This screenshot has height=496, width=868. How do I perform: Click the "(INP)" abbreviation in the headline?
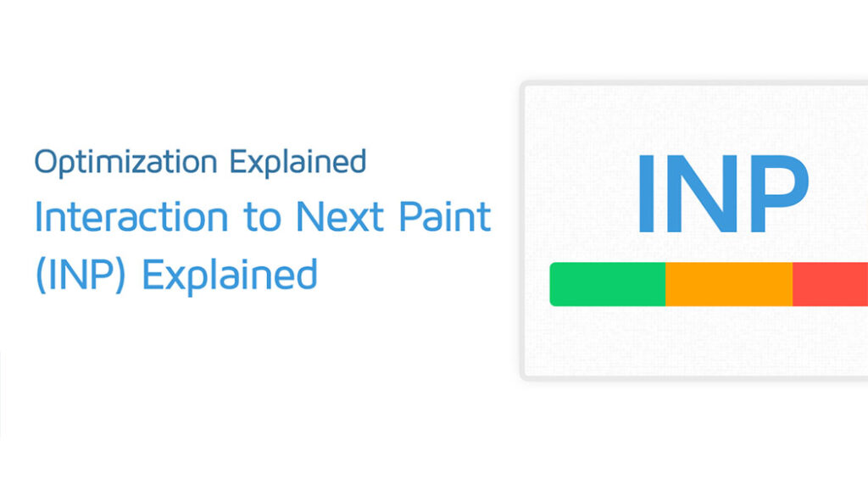pyautogui.click(x=81, y=275)
